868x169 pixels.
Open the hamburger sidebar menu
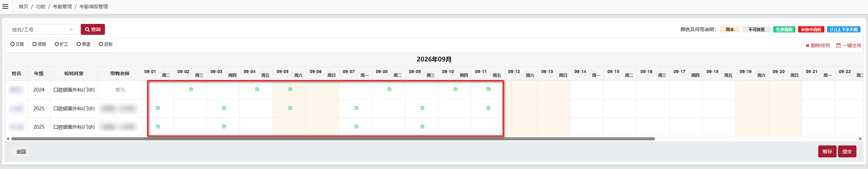(5, 6)
